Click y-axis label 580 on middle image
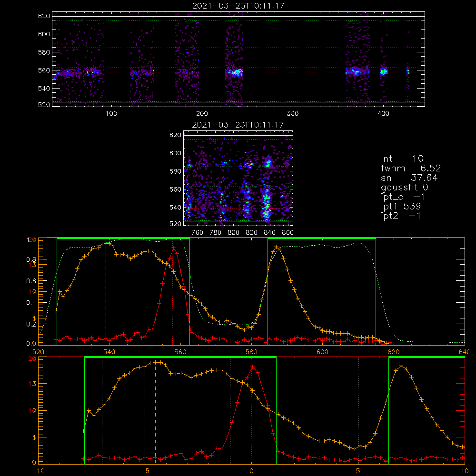 (x=175, y=171)
